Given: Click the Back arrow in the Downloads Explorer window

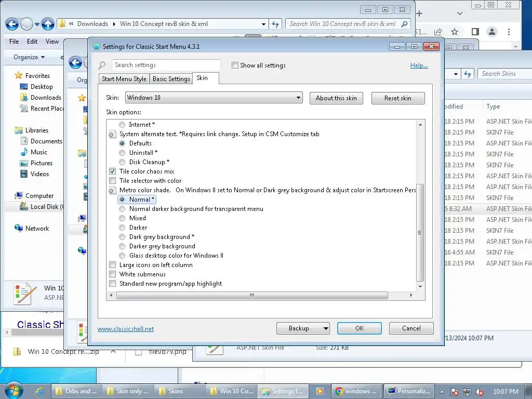Looking at the screenshot, I should (x=12, y=24).
